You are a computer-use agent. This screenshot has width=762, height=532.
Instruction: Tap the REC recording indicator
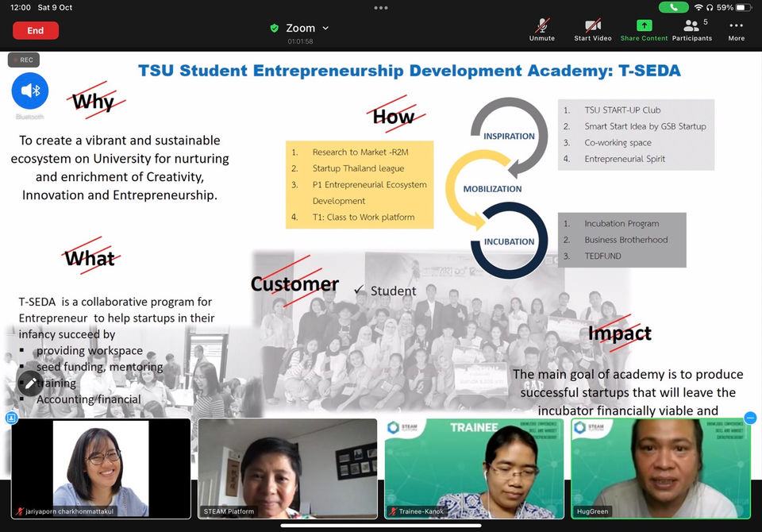point(23,60)
